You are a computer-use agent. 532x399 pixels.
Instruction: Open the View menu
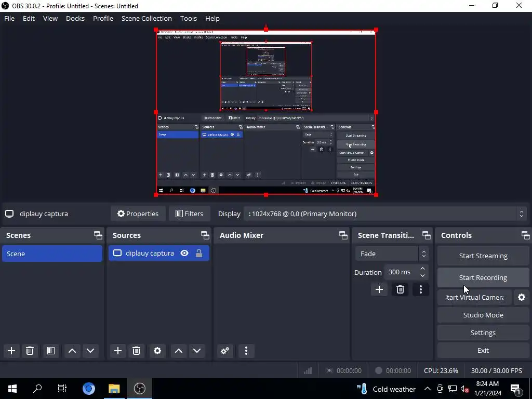[50, 18]
